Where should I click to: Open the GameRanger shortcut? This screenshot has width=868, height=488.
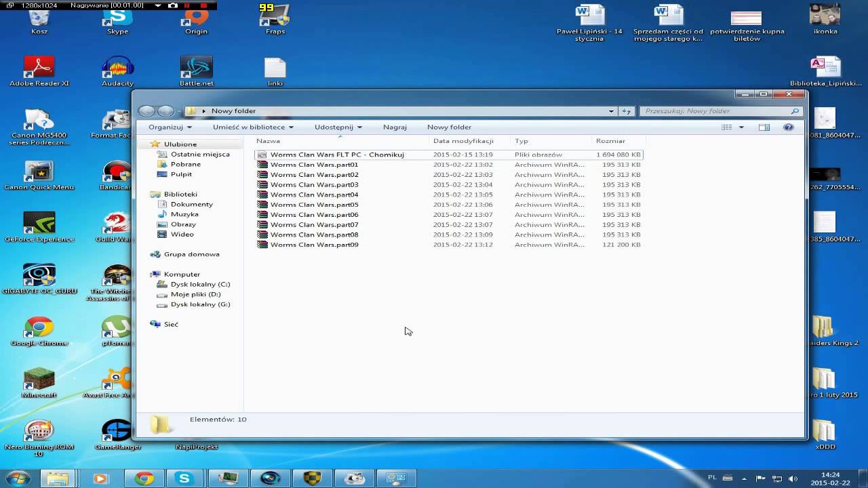tap(117, 435)
